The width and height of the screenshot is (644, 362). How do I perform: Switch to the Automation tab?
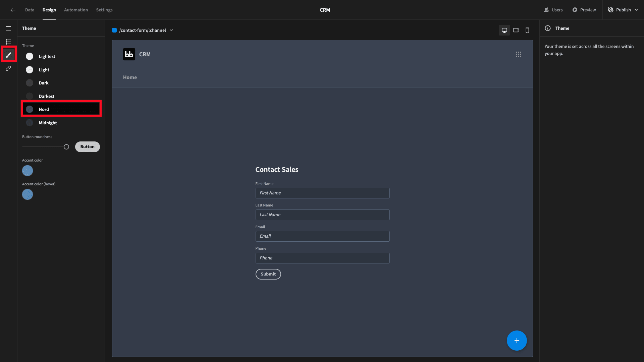76,10
